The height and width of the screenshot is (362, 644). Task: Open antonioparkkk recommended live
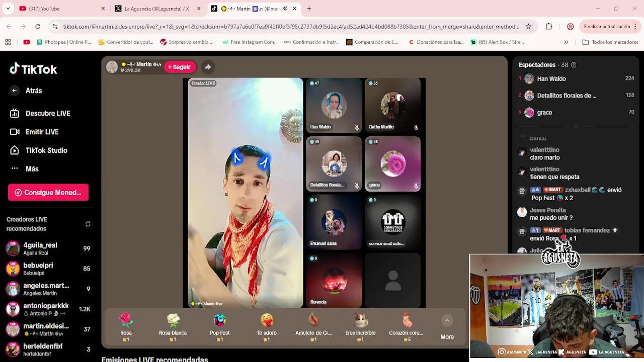[x=48, y=309]
